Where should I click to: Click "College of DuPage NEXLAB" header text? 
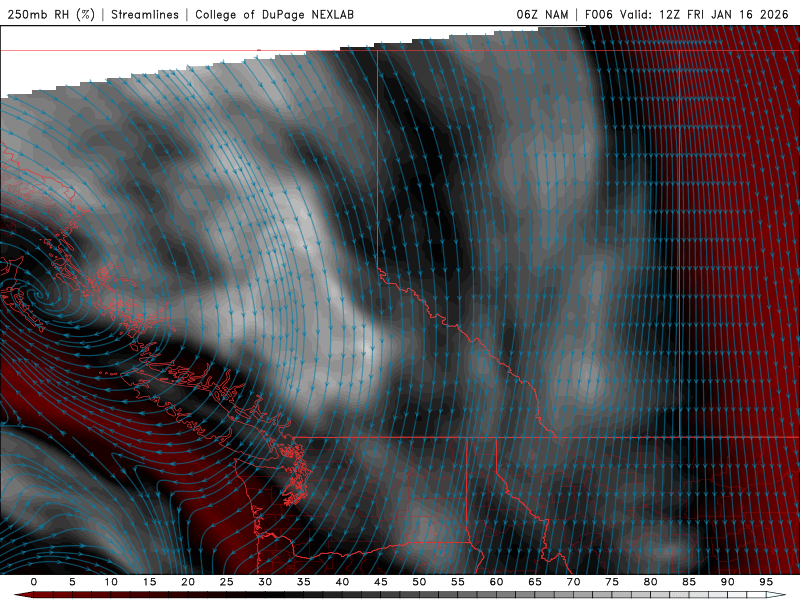point(274,14)
